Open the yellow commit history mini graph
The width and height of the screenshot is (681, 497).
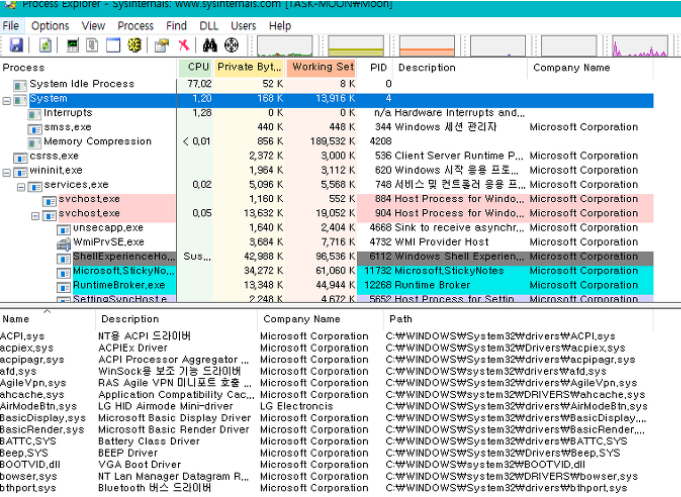tap(356, 46)
